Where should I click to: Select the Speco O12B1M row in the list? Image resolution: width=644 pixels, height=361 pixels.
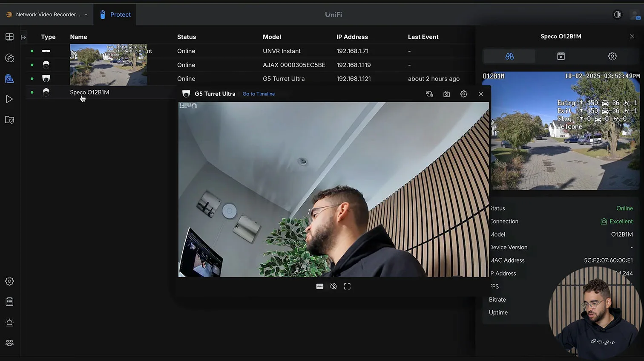click(89, 92)
